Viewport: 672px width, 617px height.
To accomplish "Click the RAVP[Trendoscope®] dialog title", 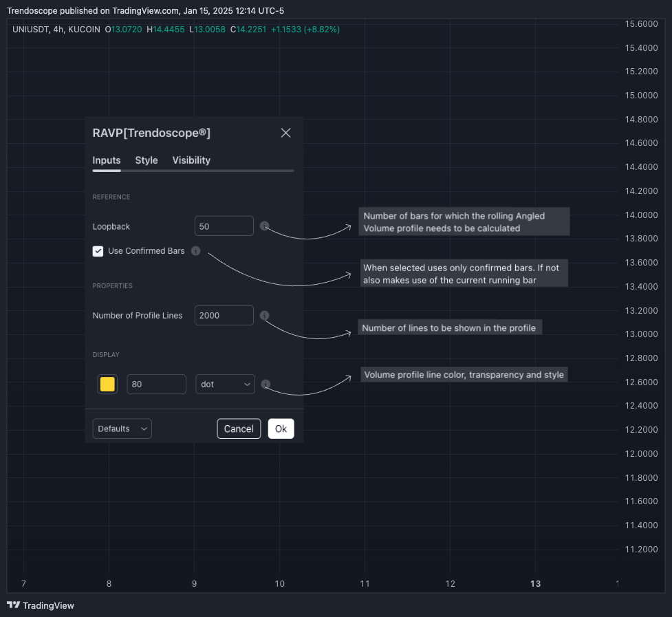I will 151,133.
